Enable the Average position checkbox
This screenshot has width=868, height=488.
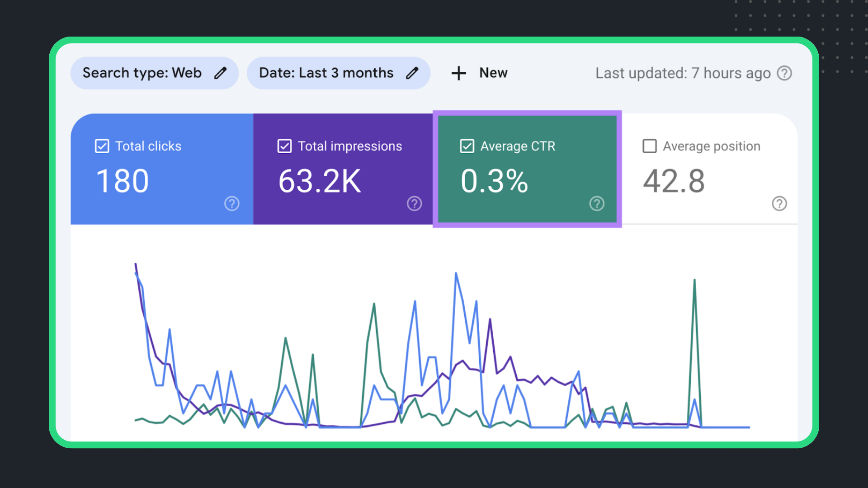[x=650, y=146]
